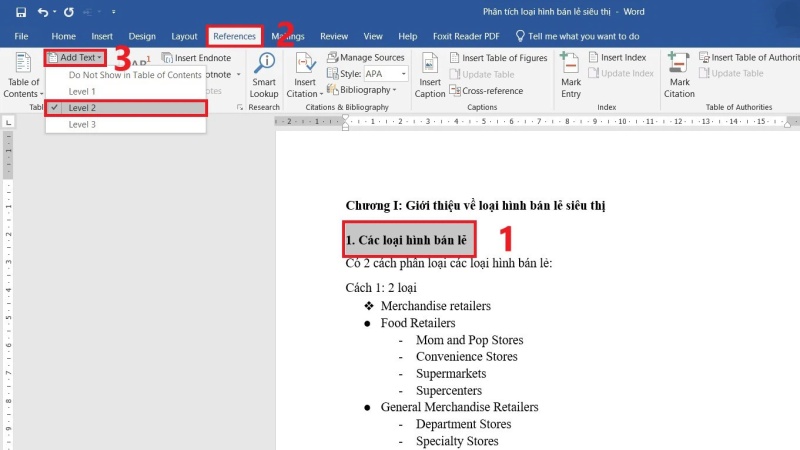This screenshot has width=800, height=450.
Task: Customize Quick Access Toolbar dropdown
Action: [113, 12]
